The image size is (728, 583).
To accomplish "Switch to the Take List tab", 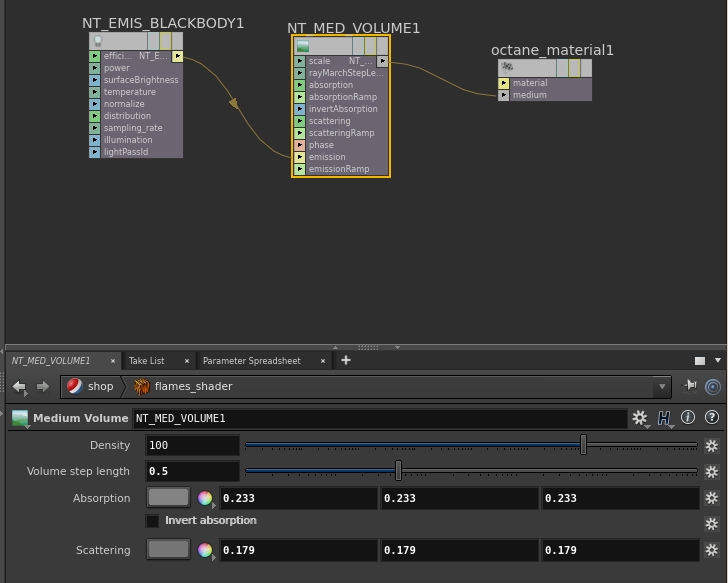I will 146,361.
